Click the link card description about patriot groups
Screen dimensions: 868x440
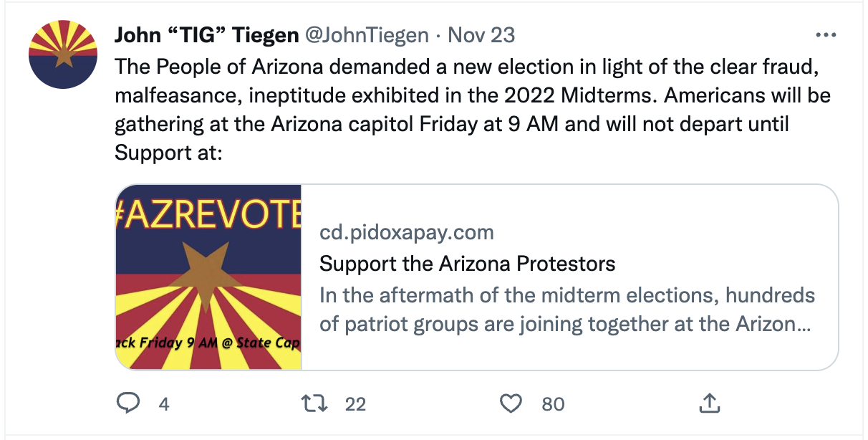tap(567, 310)
